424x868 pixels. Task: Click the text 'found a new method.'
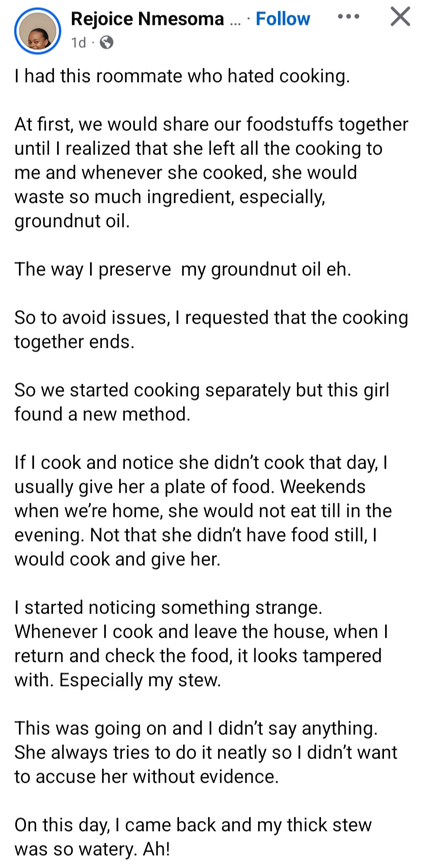coord(102,414)
